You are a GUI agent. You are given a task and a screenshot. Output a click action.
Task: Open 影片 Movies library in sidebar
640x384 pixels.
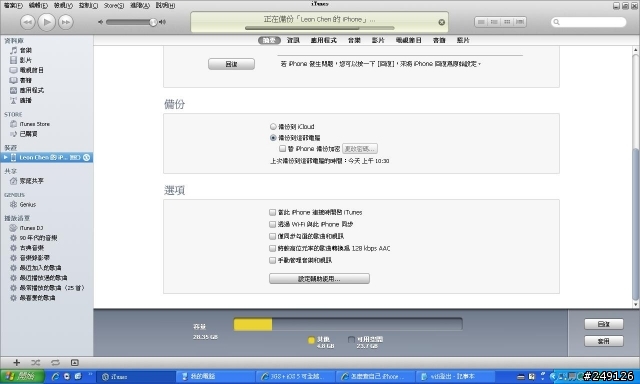click(x=26, y=60)
